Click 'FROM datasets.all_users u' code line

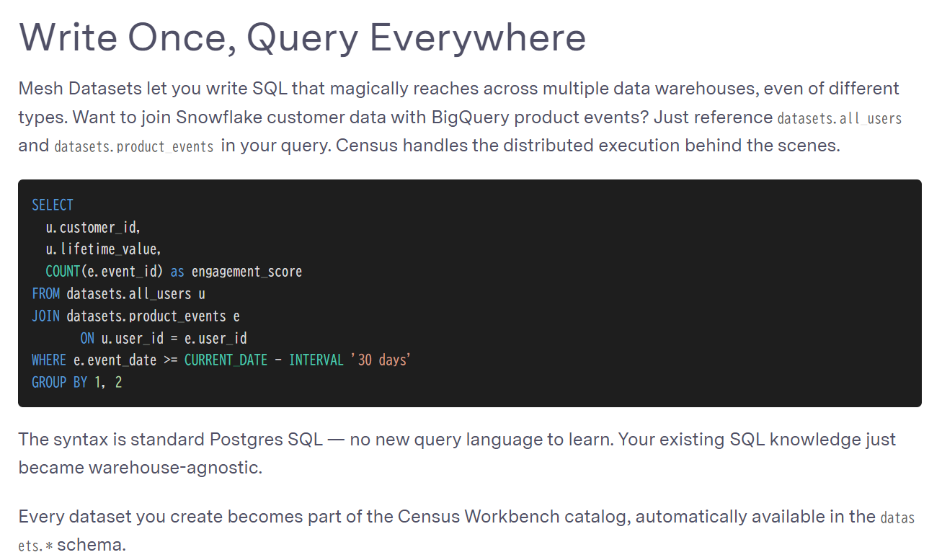click(119, 294)
